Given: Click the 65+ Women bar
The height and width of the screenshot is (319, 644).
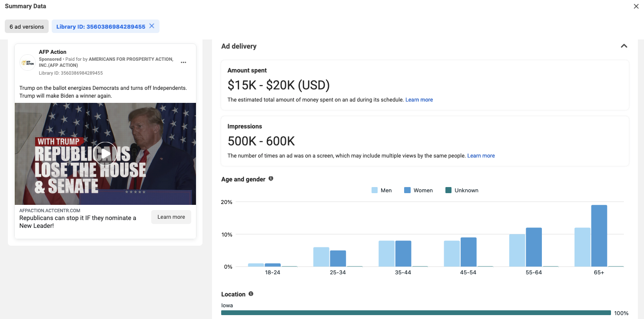Looking at the screenshot, I should click(599, 236).
